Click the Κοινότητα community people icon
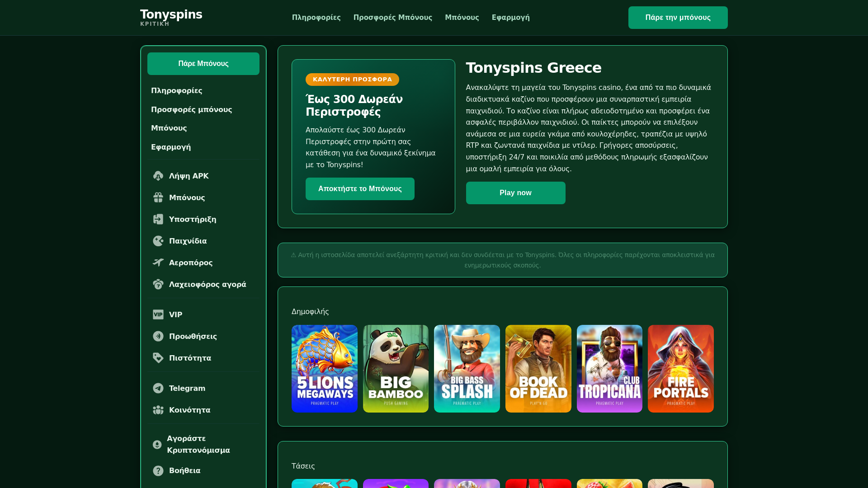 158,410
